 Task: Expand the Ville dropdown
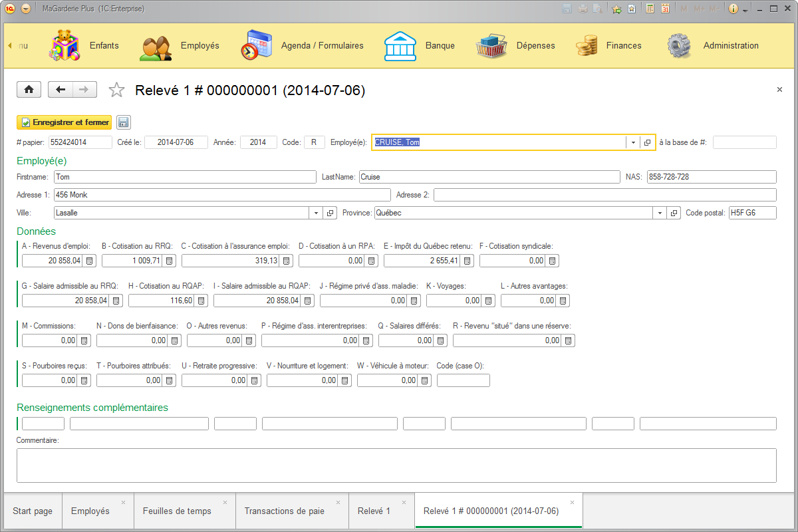(x=316, y=212)
